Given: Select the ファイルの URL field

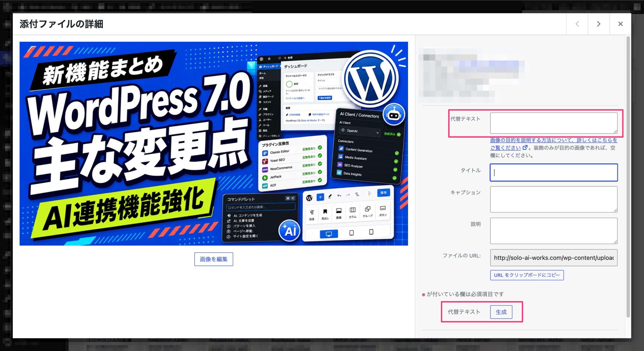Looking at the screenshot, I should (554, 258).
